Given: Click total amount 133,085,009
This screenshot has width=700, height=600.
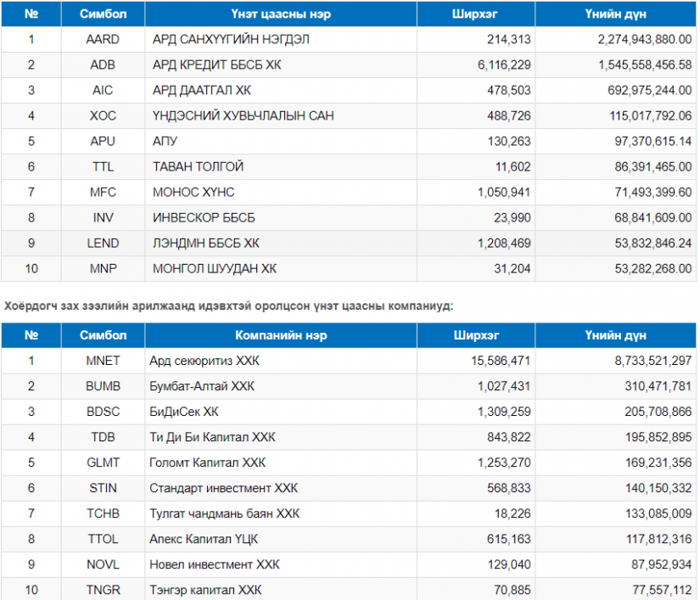Looking at the screenshot, I should point(658,513).
